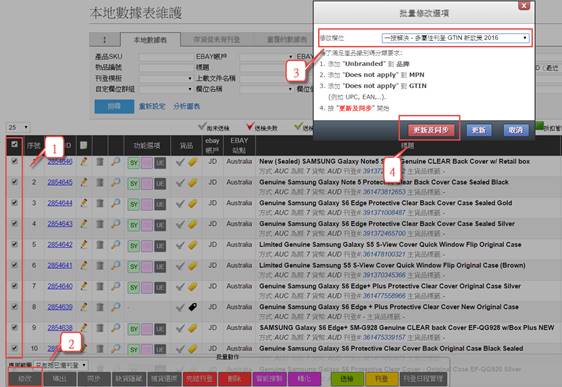Open the magnifier preview in row 10

[x=115, y=348]
